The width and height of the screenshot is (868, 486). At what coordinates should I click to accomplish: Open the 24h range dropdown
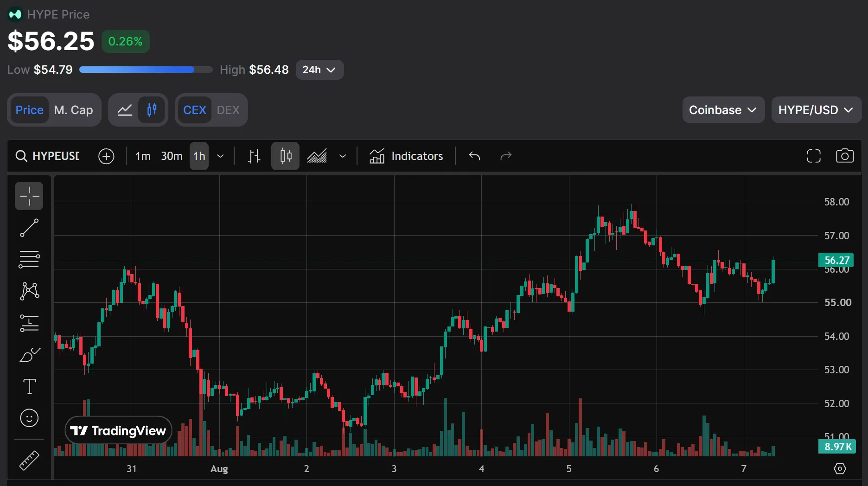(x=319, y=70)
